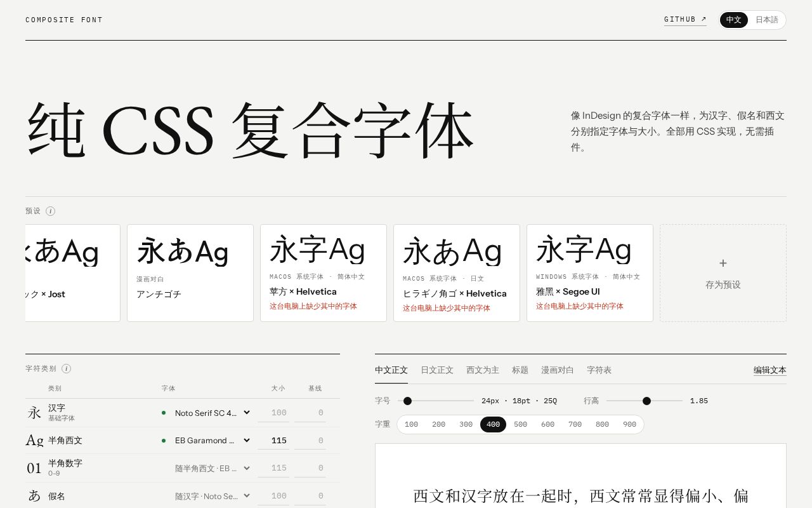Click the 大小 column header
Screen dimensions: 812x508
click(278, 388)
